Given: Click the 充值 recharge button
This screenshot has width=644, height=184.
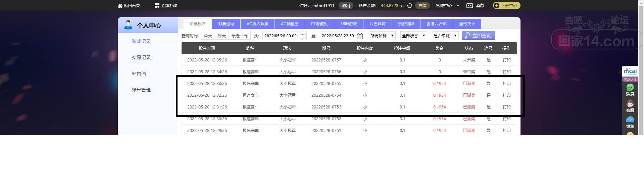Looking at the screenshot, I should coord(423,6).
